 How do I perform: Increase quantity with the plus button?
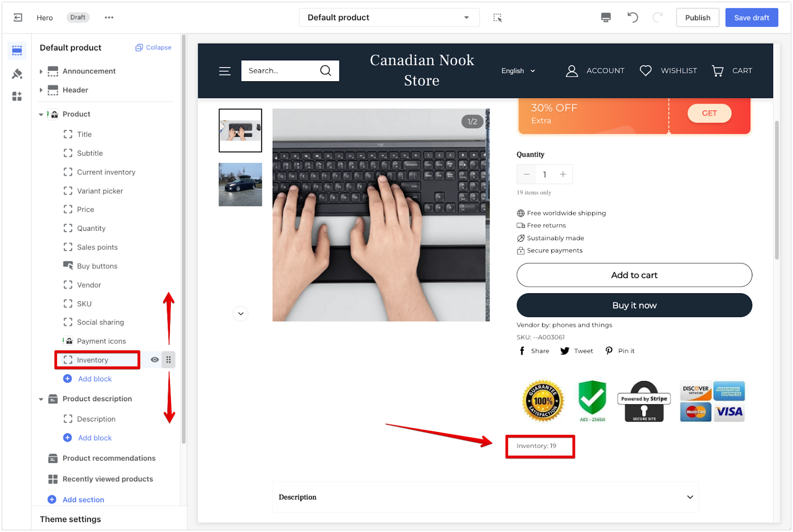coord(563,174)
